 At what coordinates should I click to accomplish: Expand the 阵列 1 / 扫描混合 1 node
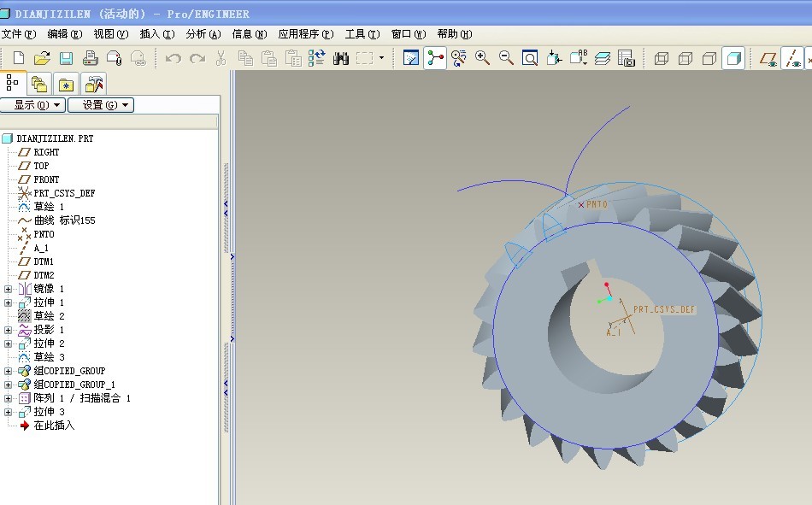click(8, 398)
